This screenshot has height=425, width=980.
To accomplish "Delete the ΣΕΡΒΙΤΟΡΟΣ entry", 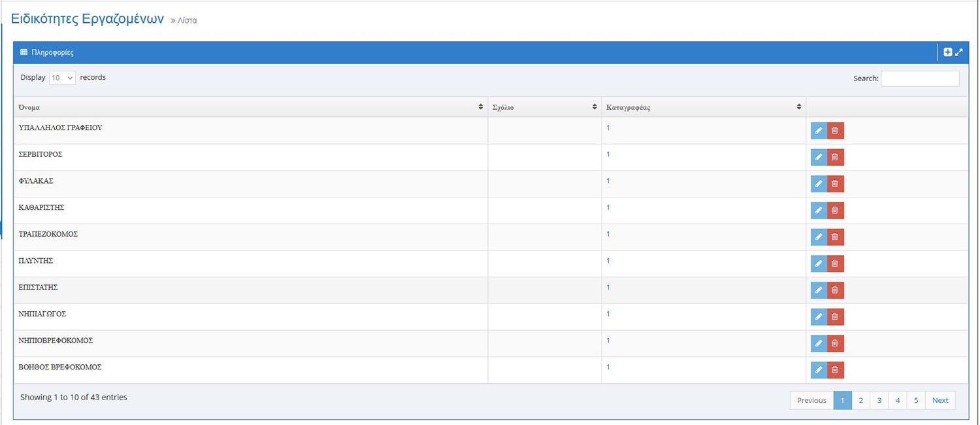I will coord(836,158).
